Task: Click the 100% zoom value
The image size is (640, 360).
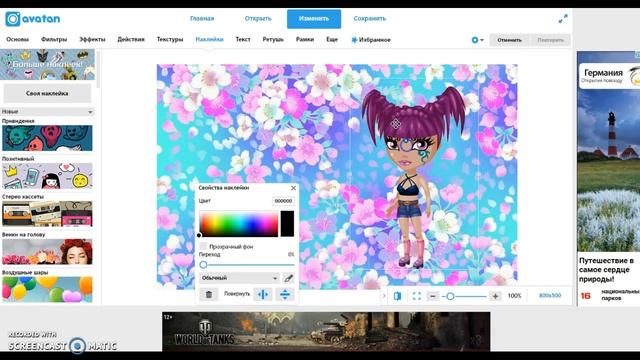Action: click(x=514, y=296)
